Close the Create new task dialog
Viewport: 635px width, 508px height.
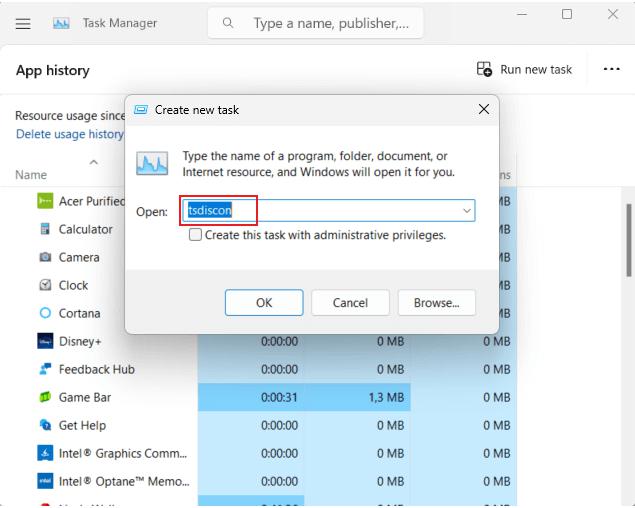(x=484, y=109)
